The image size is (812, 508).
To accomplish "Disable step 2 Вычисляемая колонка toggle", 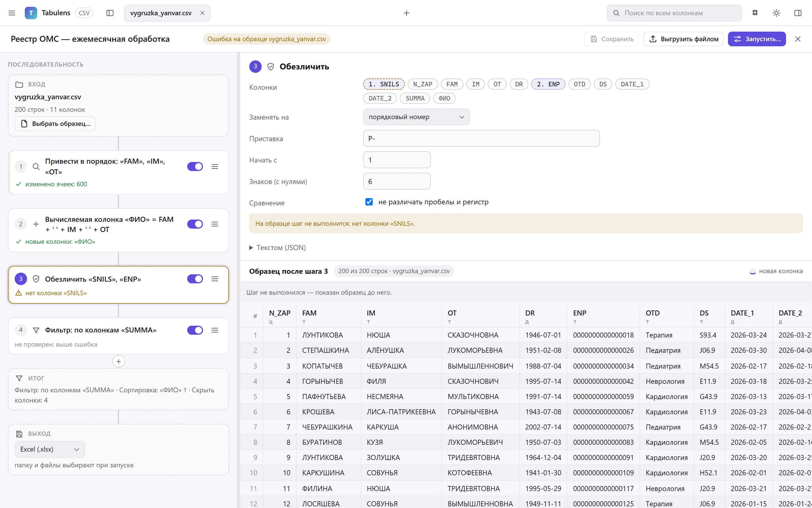I will pyautogui.click(x=195, y=224).
